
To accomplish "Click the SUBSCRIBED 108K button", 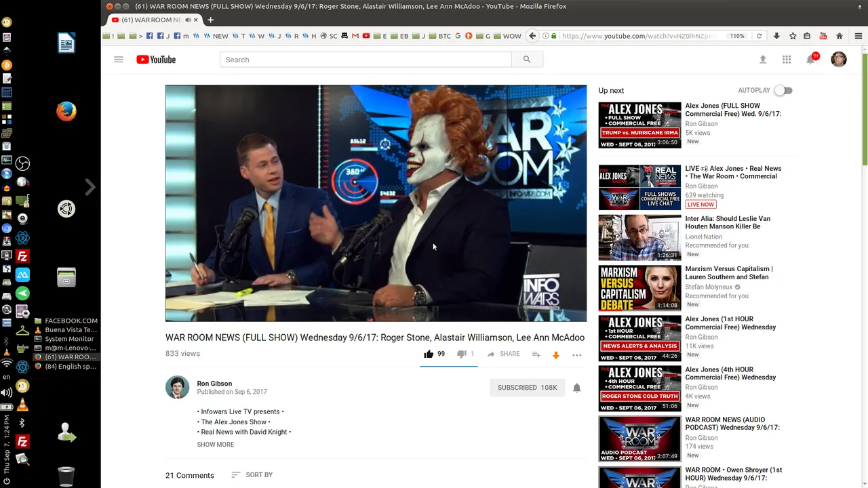I will click(528, 388).
